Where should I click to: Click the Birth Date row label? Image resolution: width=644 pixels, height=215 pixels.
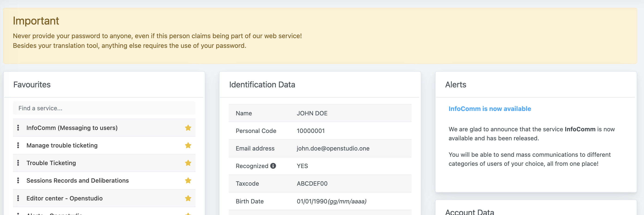[x=250, y=201]
